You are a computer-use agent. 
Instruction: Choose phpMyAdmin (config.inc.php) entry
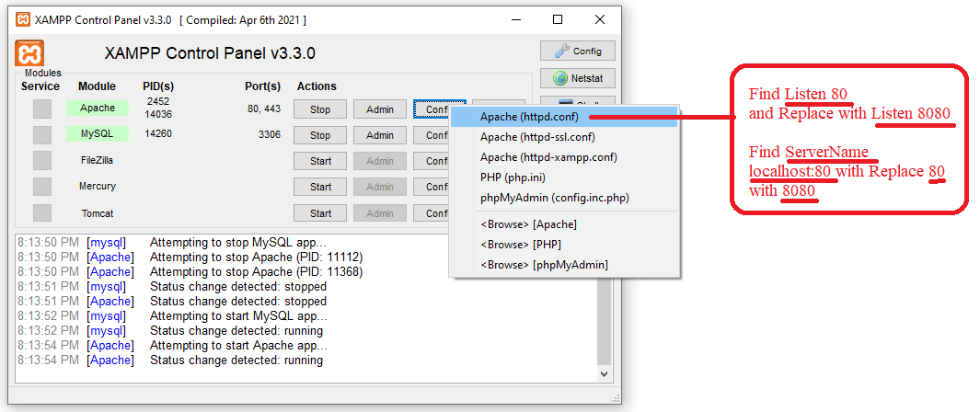point(564,198)
